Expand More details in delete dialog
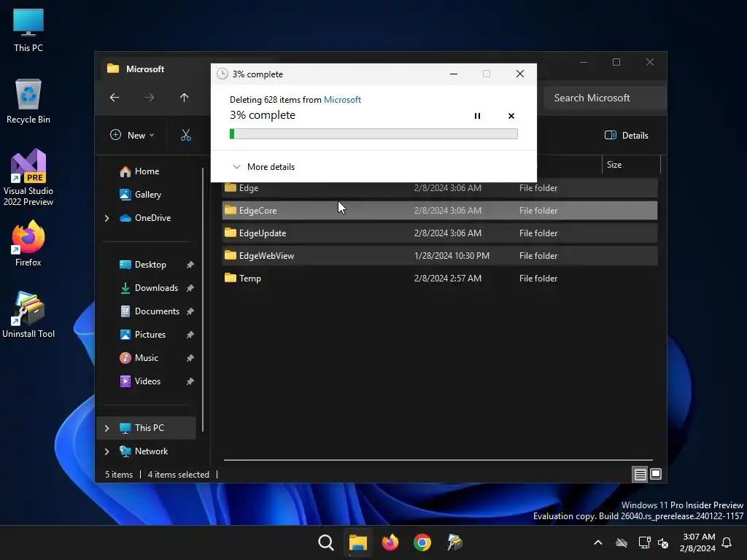This screenshot has width=747, height=560. 263,167
